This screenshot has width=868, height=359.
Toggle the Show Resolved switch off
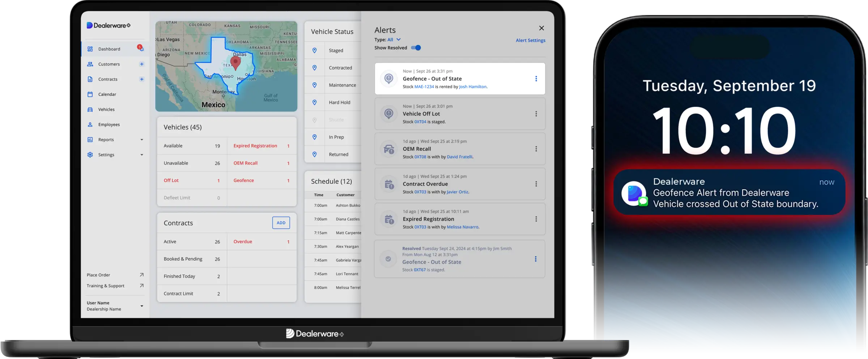416,48
